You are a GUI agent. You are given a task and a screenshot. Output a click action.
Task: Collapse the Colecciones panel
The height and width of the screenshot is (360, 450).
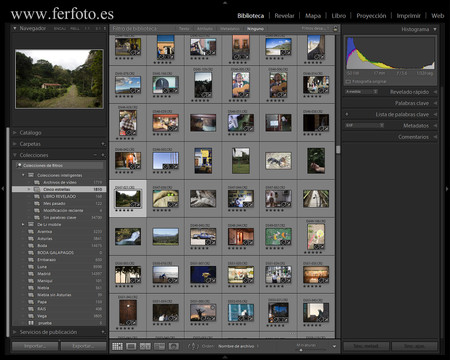tap(15, 155)
